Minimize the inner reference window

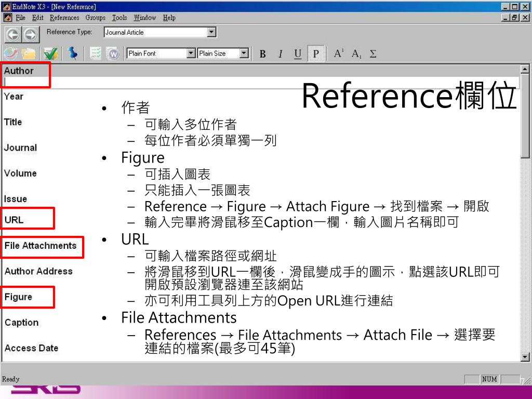(x=506, y=17)
